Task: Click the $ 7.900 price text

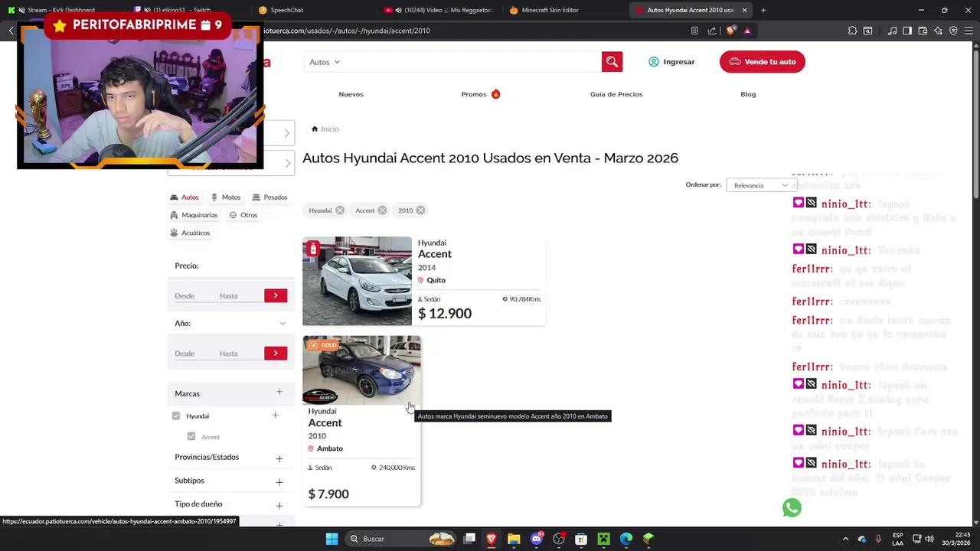Action: click(x=328, y=494)
